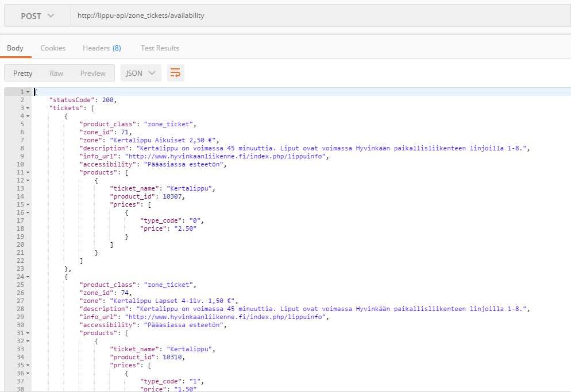
Task: Click the accessibility value on line 30
Action: (x=184, y=325)
